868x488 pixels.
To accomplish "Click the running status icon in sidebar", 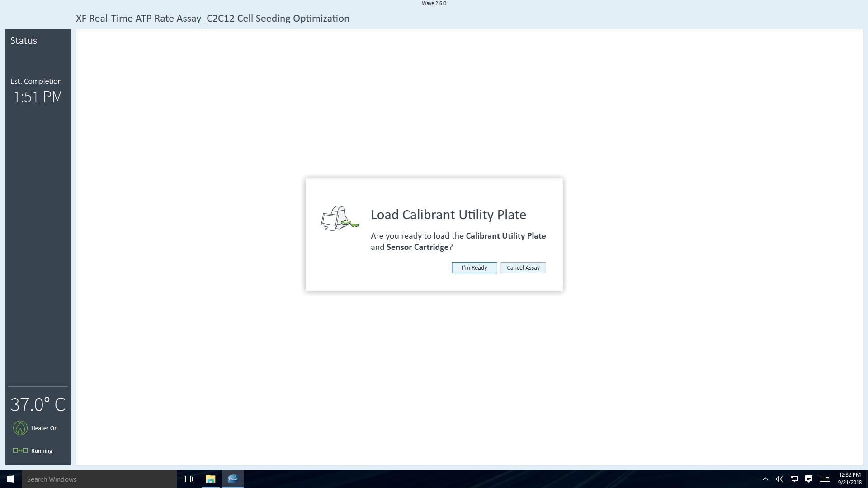I will 20,450.
